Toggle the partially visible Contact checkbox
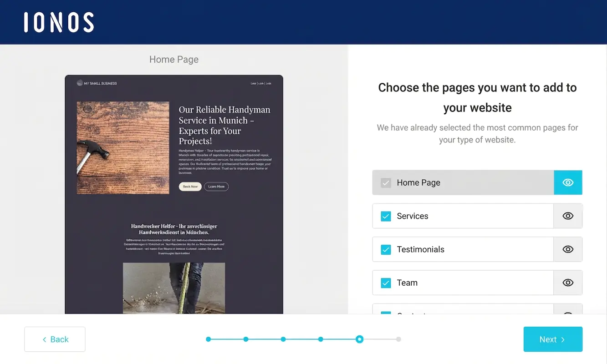The image size is (607, 364). (x=385, y=314)
